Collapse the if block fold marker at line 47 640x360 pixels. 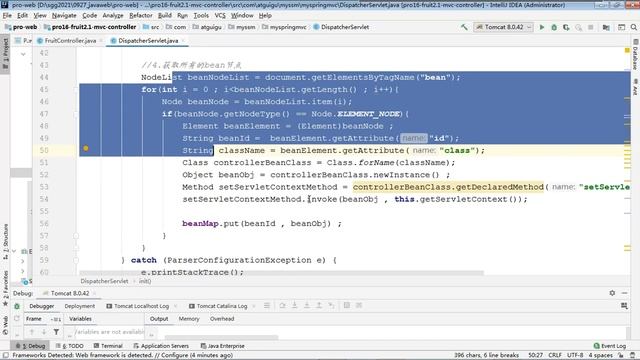point(76,114)
